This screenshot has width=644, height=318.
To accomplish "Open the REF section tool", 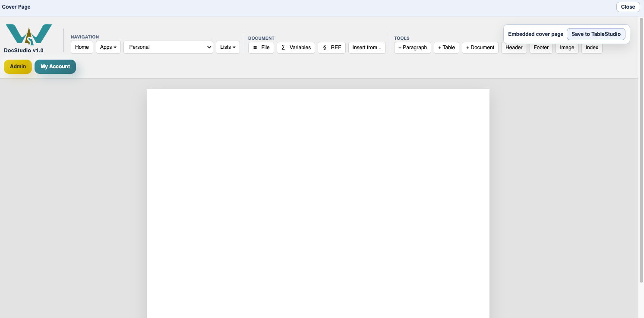I will tap(331, 48).
